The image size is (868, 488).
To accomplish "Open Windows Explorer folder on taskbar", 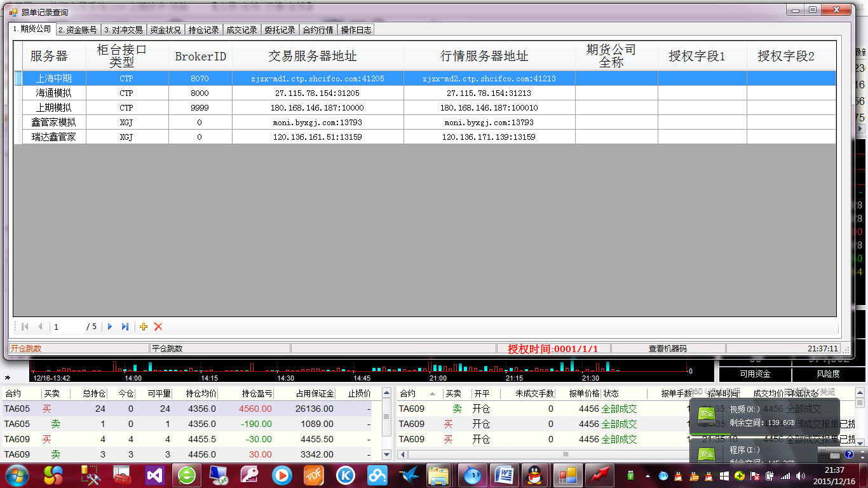I will [440, 475].
